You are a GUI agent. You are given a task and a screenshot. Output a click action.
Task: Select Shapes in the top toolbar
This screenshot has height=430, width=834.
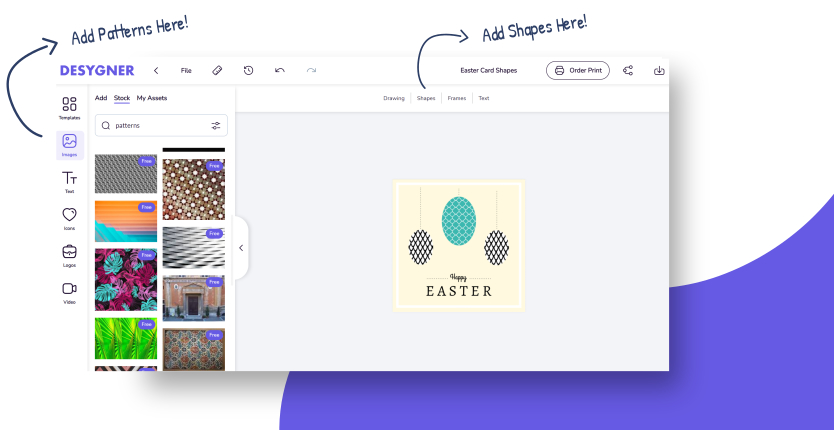pos(426,98)
